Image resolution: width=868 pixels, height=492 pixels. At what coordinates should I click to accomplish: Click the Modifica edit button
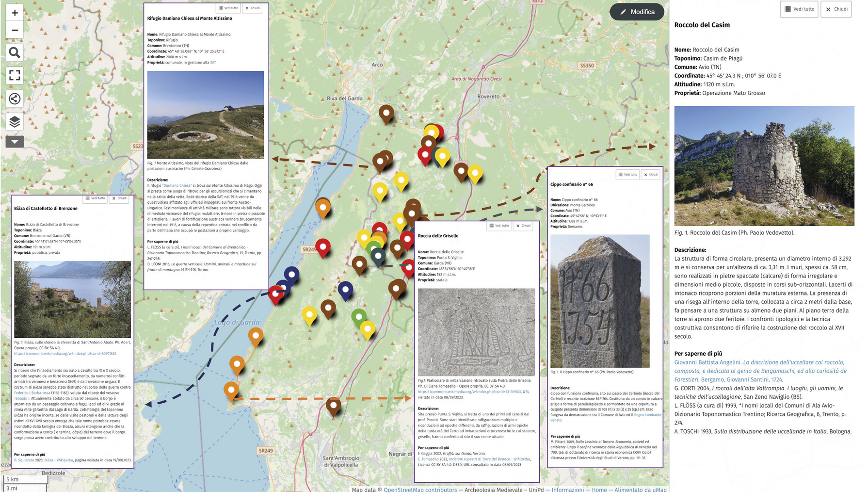coord(637,12)
